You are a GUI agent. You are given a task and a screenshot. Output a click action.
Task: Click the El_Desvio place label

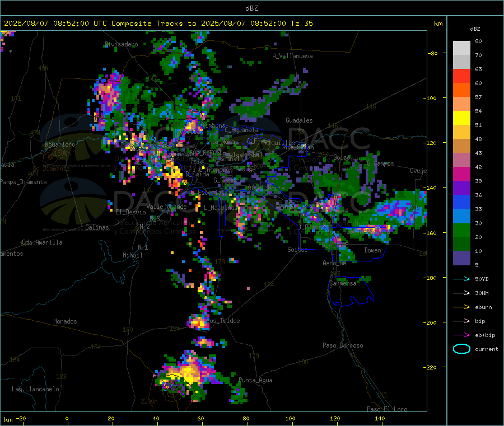(x=130, y=212)
